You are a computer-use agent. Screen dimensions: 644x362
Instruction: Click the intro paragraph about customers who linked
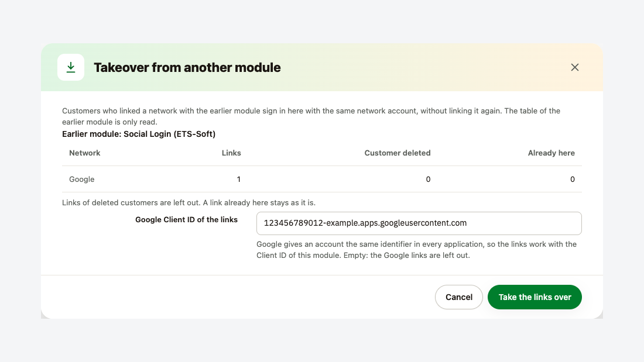[x=311, y=116]
